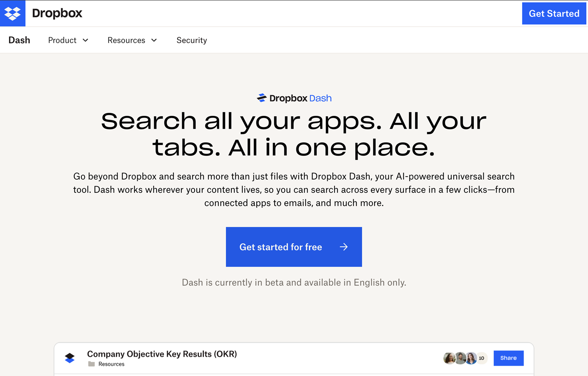Click the Get Started button in header

tap(554, 14)
